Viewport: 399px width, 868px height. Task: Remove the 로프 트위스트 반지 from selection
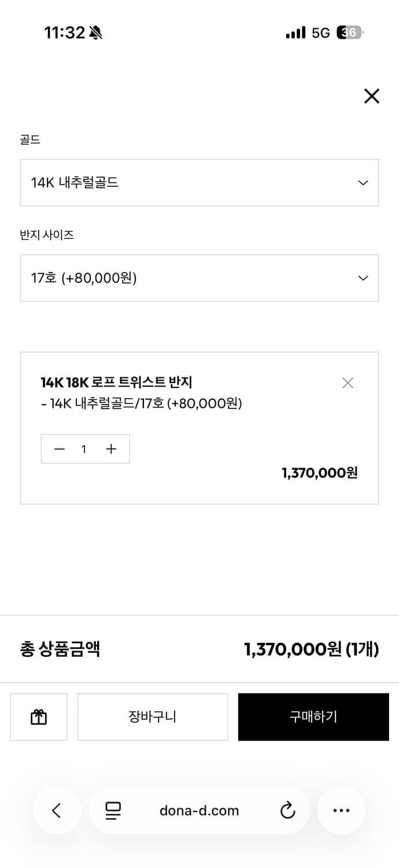[x=348, y=382]
